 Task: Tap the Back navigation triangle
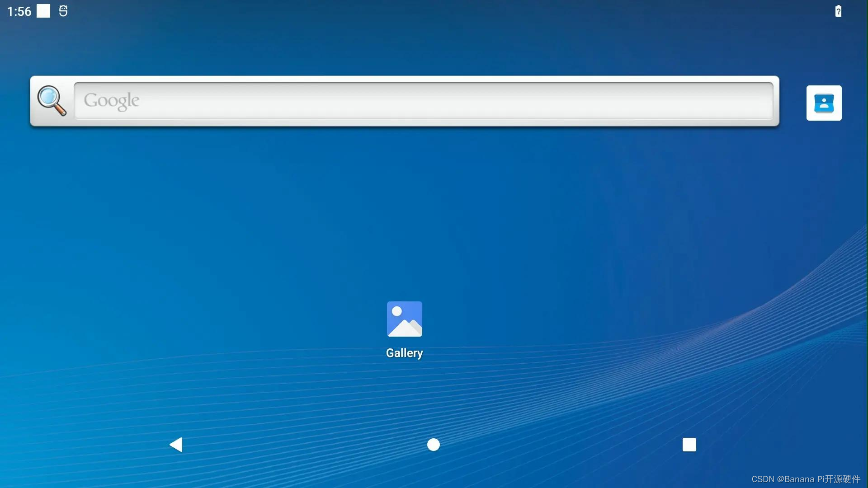point(176,445)
